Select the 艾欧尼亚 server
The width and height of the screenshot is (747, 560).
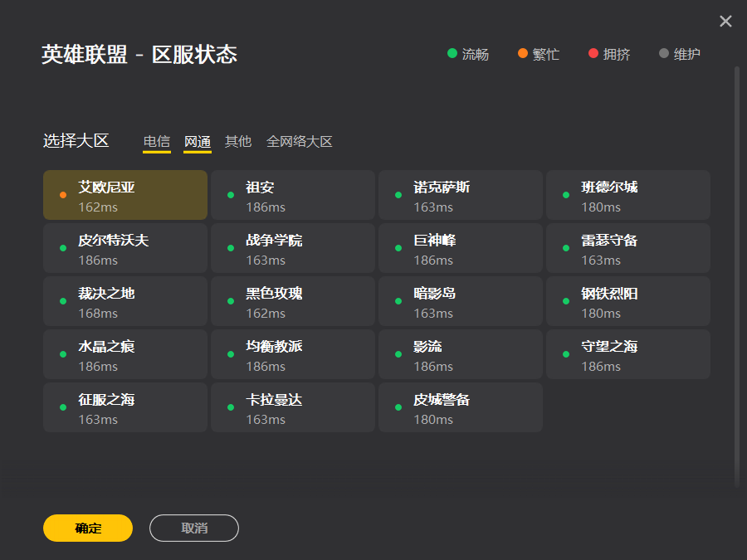coord(125,195)
